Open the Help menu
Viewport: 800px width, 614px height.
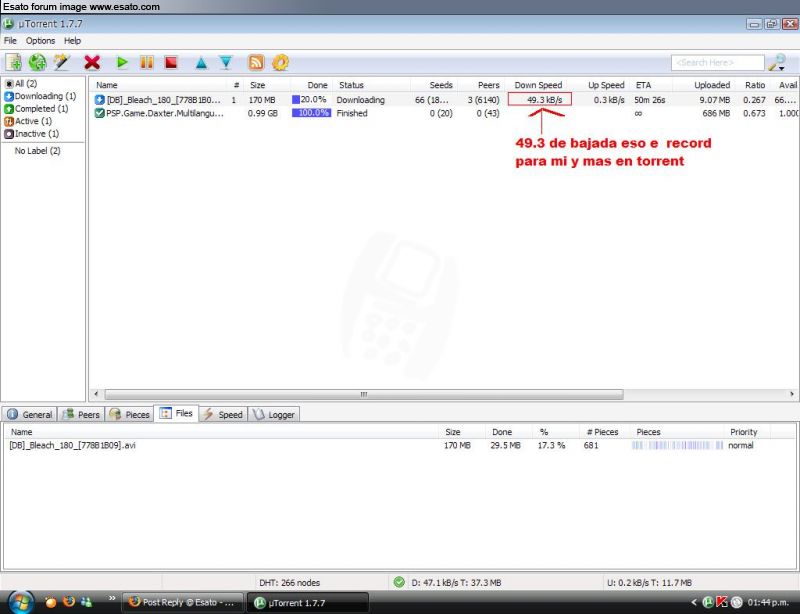click(x=72, y=40)
